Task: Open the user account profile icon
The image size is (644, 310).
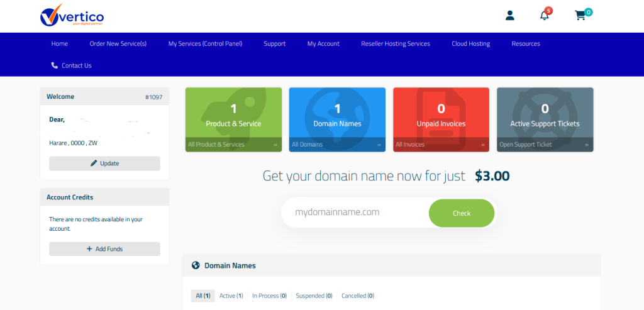Action: [510, 16]
